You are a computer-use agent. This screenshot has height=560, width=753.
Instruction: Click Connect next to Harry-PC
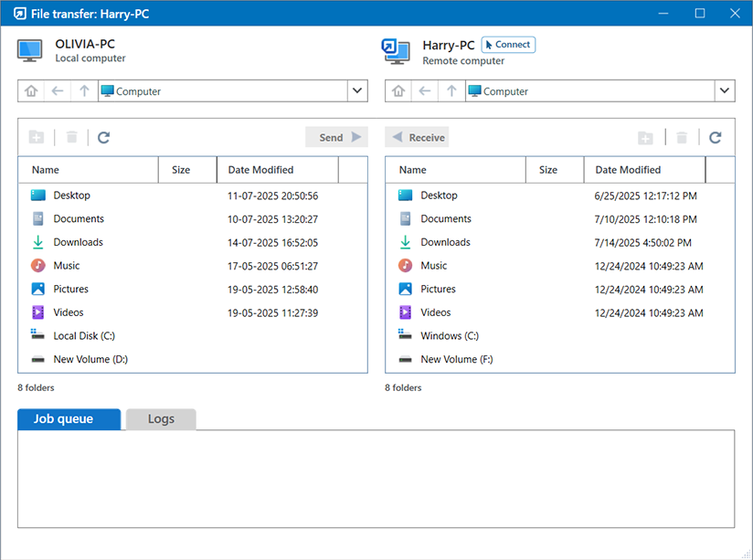tap(507, 45)
